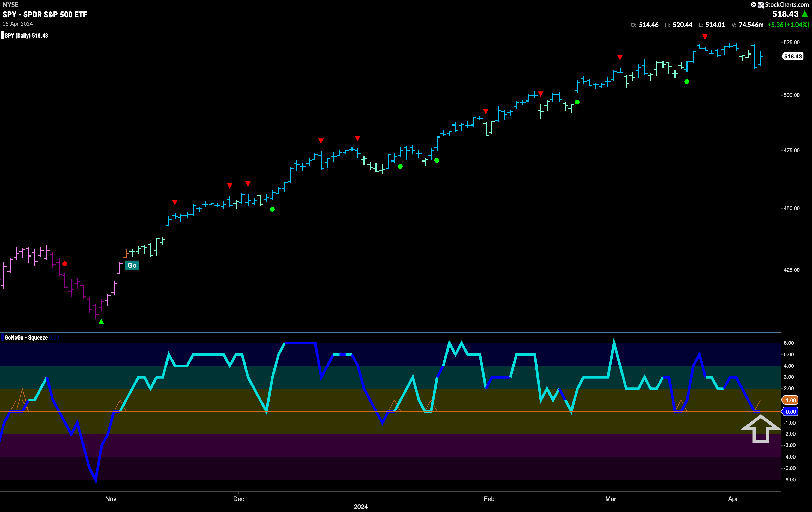
Task: Click the 'Feb' label on the time axis
Action: (489, 499)
